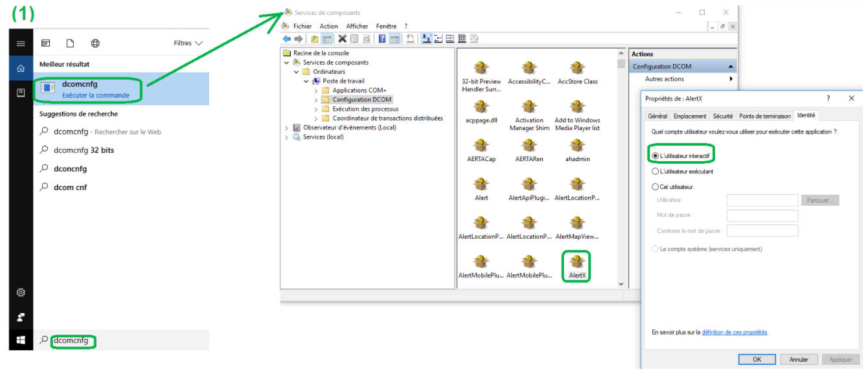This screenshot has height=376, width=868.
Task: Collapse the Poste de travail tree node
Action: click(x=306, y=82)
